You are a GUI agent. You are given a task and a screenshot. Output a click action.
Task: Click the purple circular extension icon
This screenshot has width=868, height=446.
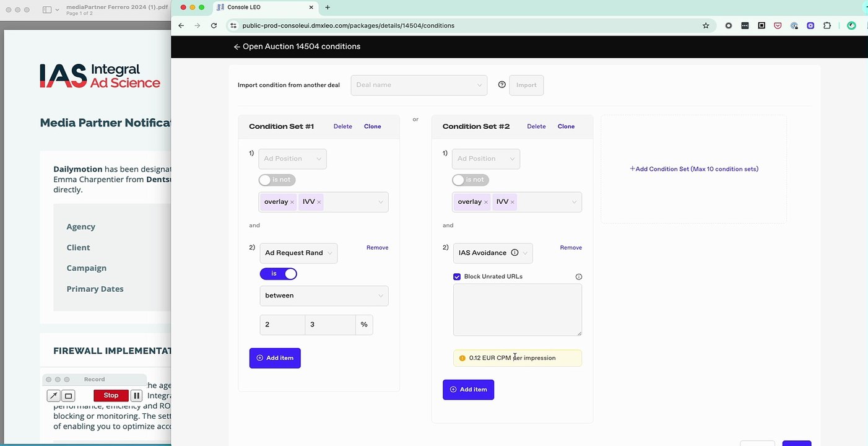(x=810, y=25)
